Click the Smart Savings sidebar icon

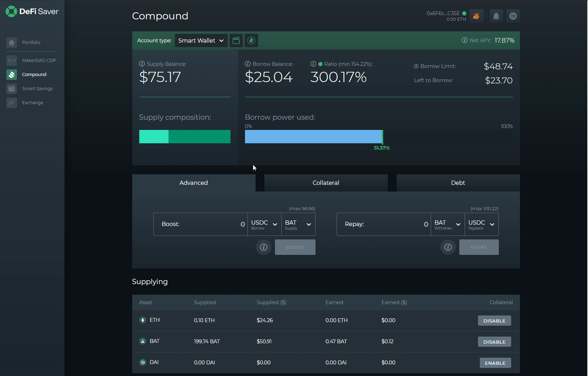(12, 89)
